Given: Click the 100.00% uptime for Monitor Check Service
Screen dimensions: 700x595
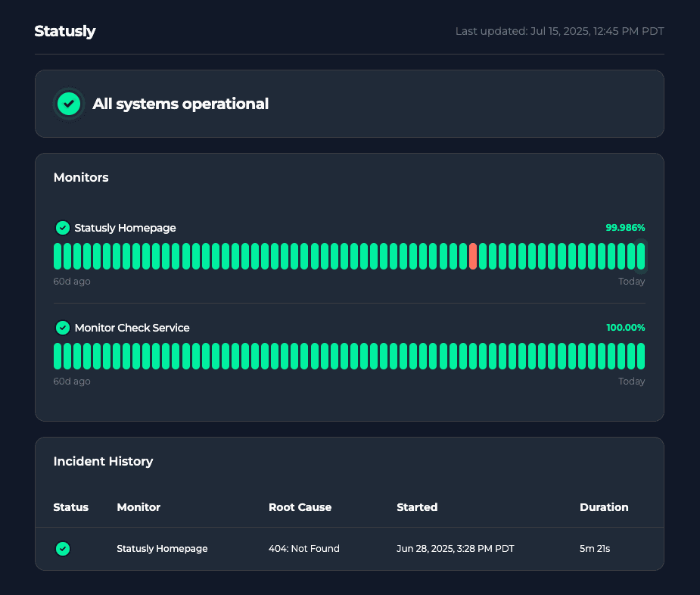Looking at the screenshot, I should (624, 328).
